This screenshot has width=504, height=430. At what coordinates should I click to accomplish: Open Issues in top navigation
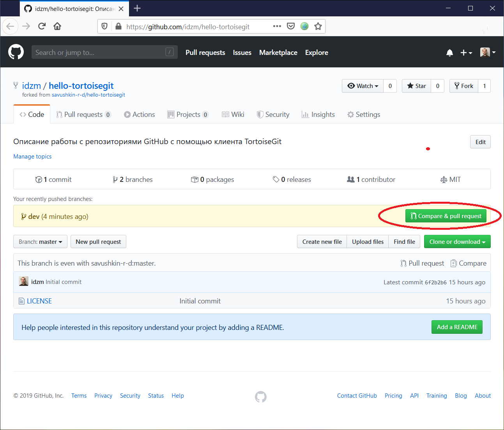(242, 53)
